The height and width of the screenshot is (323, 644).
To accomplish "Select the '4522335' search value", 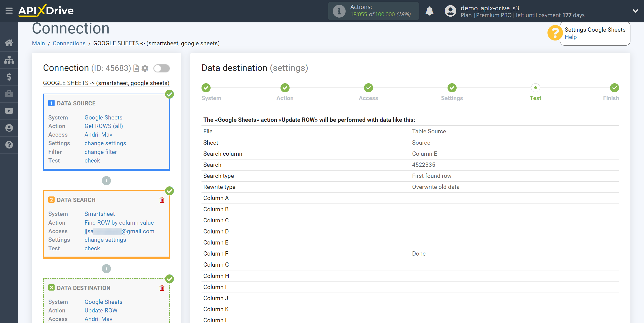I will pyautogui.click(x=424, y=165).
